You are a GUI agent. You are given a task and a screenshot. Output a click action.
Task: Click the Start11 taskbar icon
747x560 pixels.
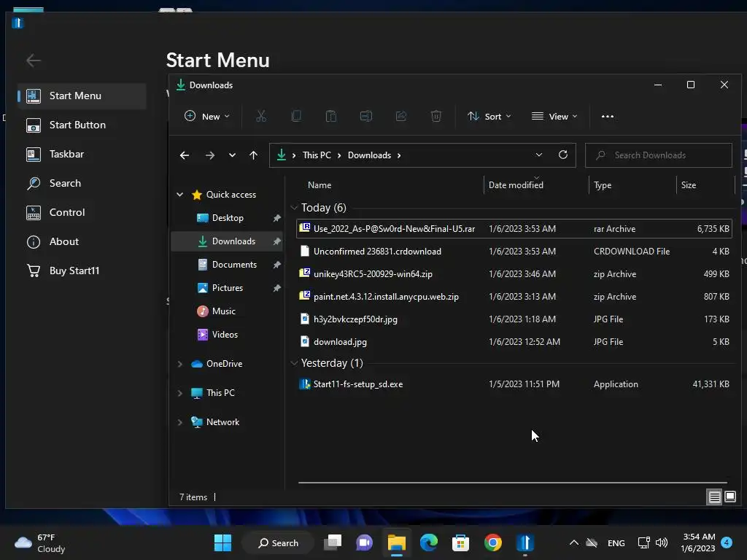[525, 542]
